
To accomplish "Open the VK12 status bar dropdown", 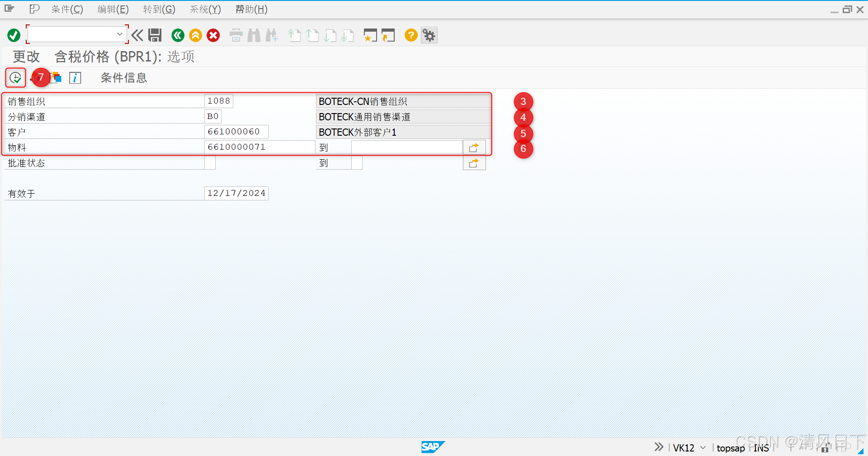I will point(703,448).
